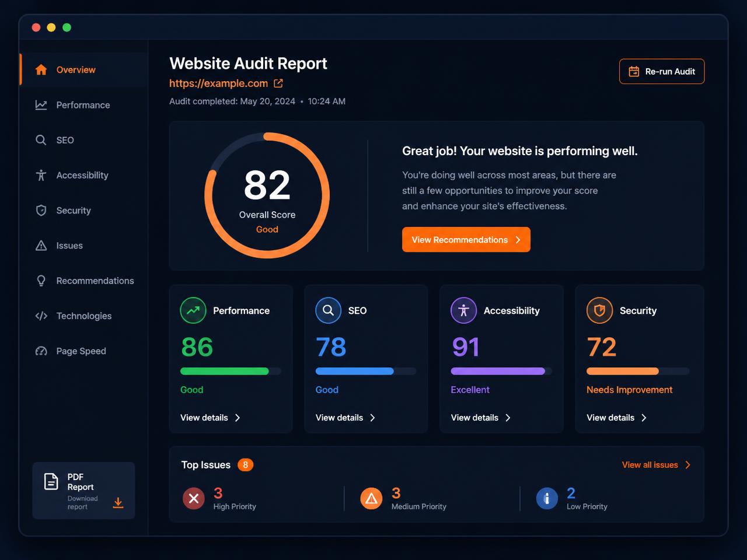
Task: Open Issues from the sidebar
Action: tap(83, 246)
